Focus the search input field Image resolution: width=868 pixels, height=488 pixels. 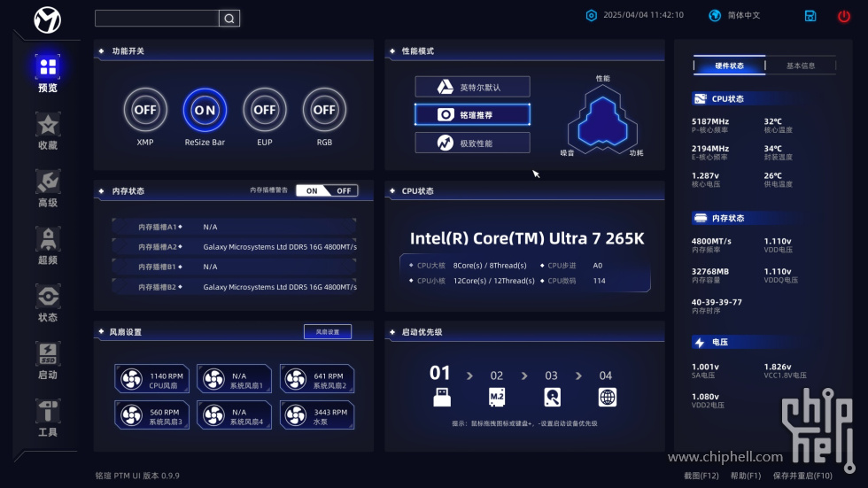click(158, 19)
